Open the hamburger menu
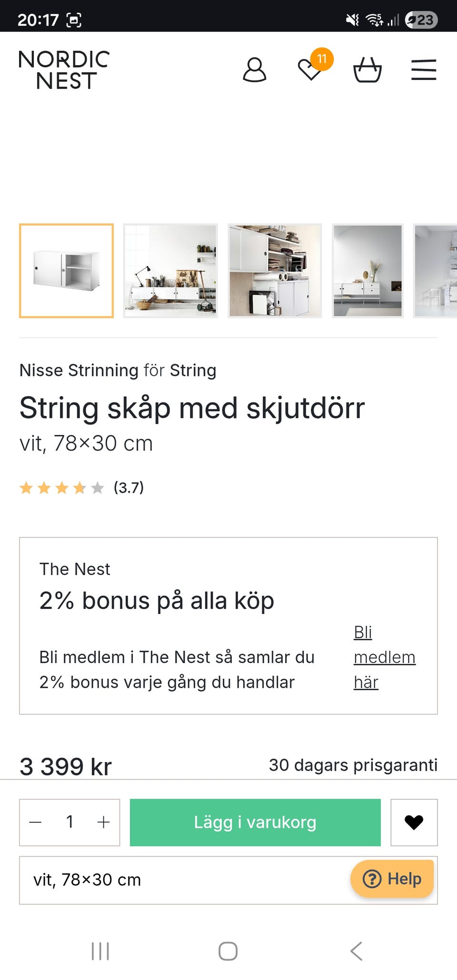Image resolution: width=457 pixels, height=980 pixels. tap(424, 70)
